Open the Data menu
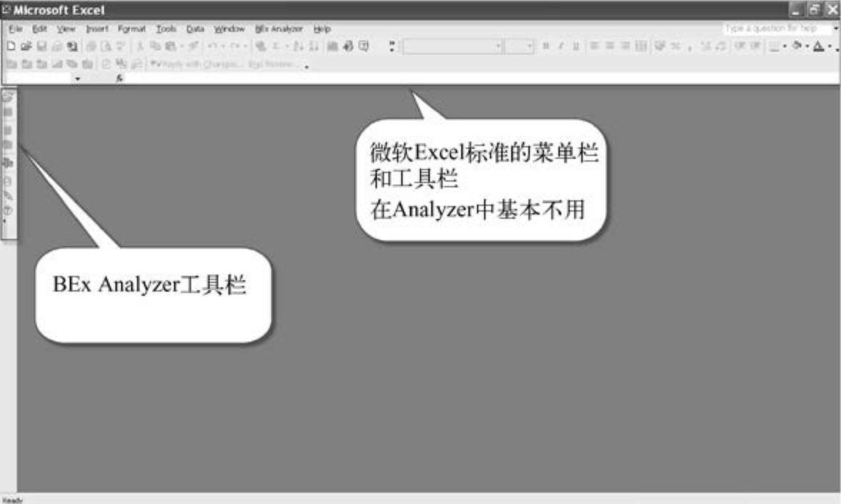The image size is (841, 504). (195, 29)
